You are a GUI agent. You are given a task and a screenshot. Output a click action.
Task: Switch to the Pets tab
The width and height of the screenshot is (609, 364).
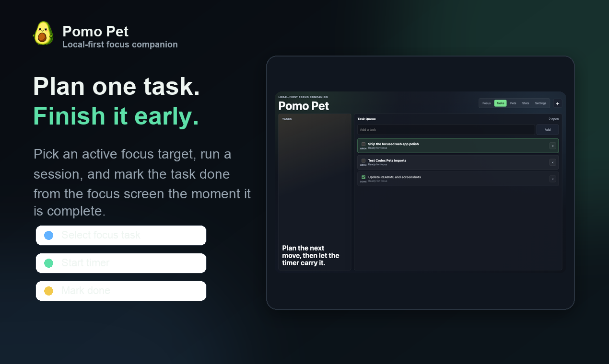[x=513, y=103]
